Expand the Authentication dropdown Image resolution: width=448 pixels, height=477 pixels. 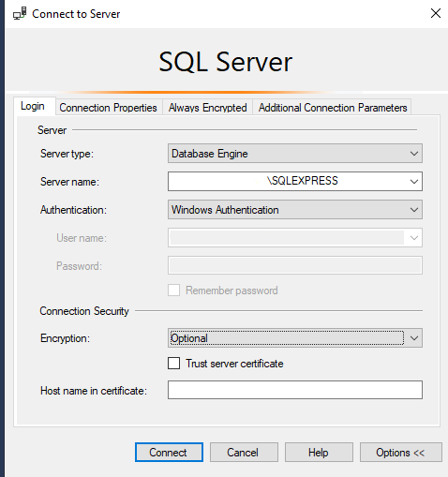pyautogui.click(x=295, y=210)
